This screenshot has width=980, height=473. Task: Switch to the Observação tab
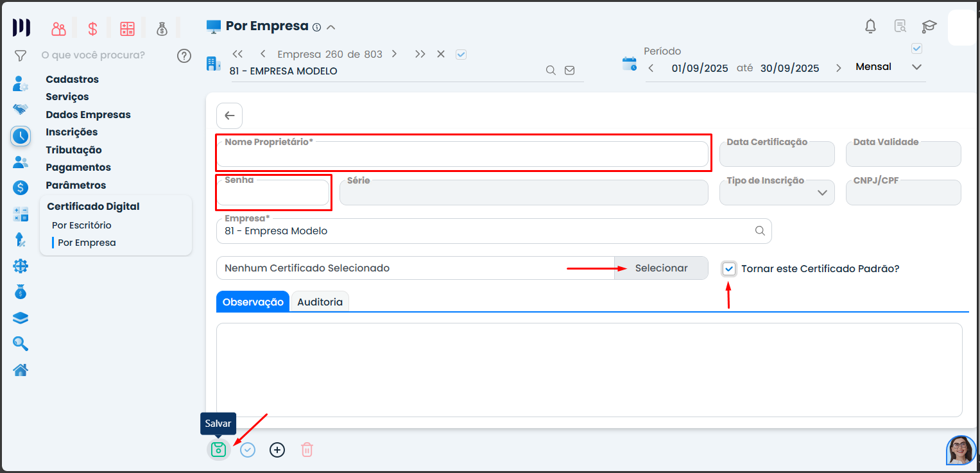click(253, 302)
